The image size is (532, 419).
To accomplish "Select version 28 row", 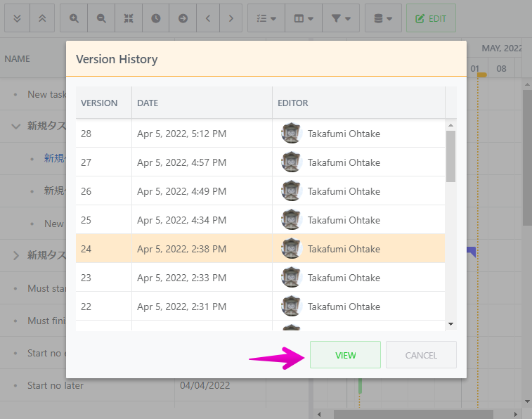I will pyautogui.click(x=260, y=134).
